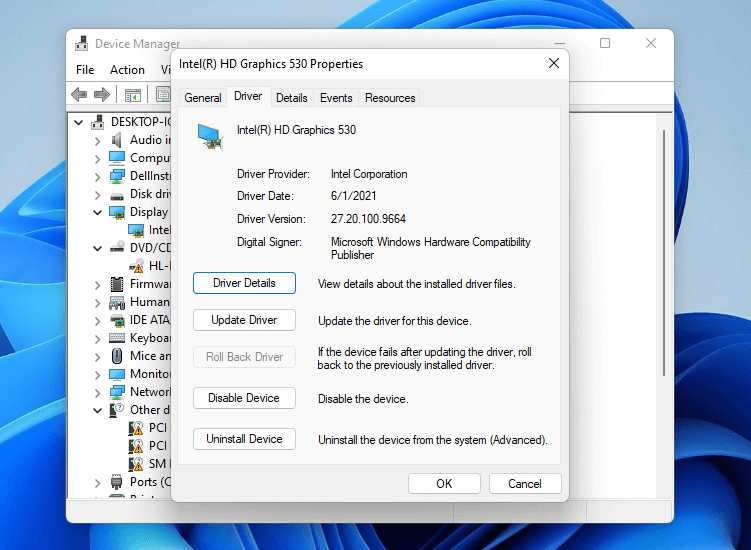Select the Mice and pointing devices icon

pyautogui.click(x=117, y=356)
